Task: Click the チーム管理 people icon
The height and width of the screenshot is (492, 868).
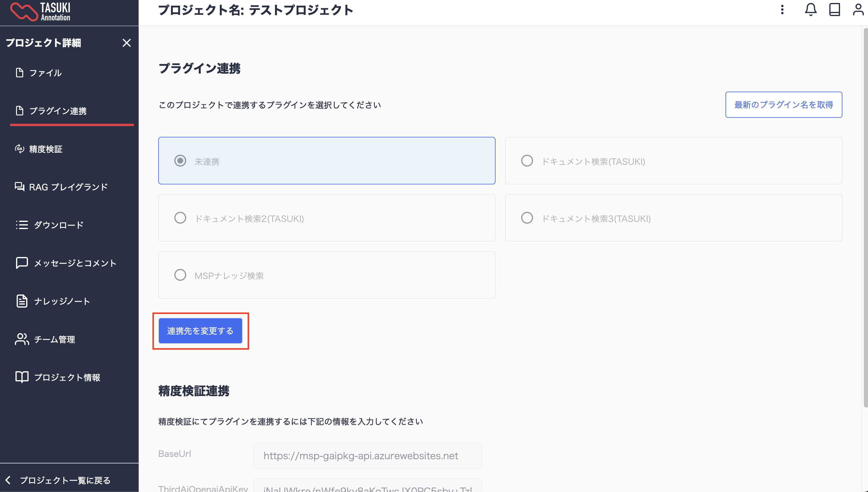Action: pos(22,339)
